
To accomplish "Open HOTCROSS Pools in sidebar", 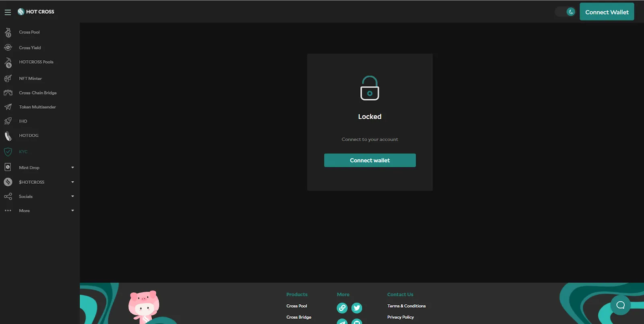I will 36,62.
